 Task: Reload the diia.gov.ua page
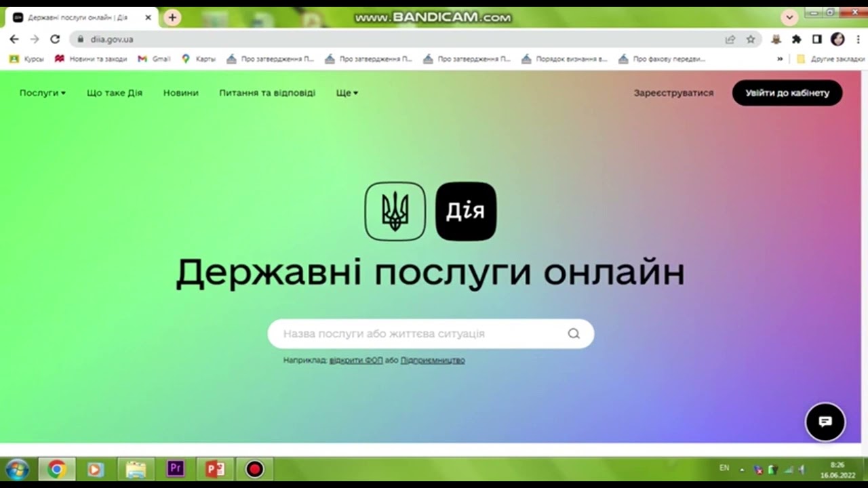coord(55,39)
